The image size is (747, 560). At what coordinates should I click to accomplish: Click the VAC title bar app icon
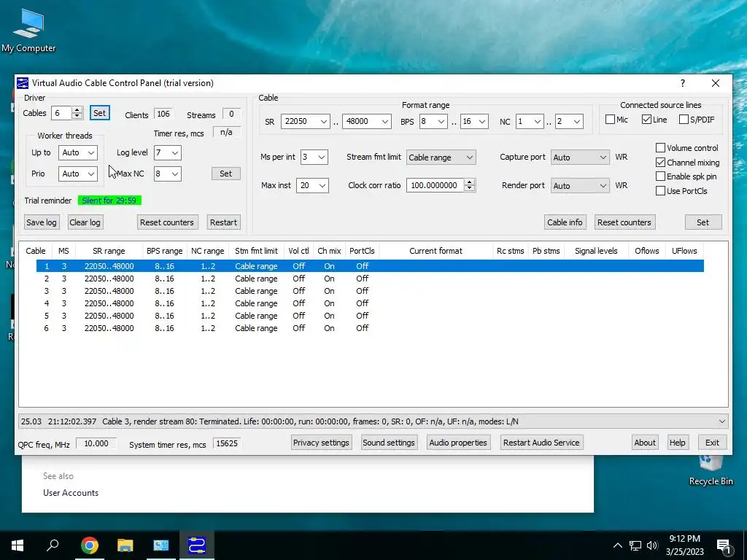[x=23, y=83]
